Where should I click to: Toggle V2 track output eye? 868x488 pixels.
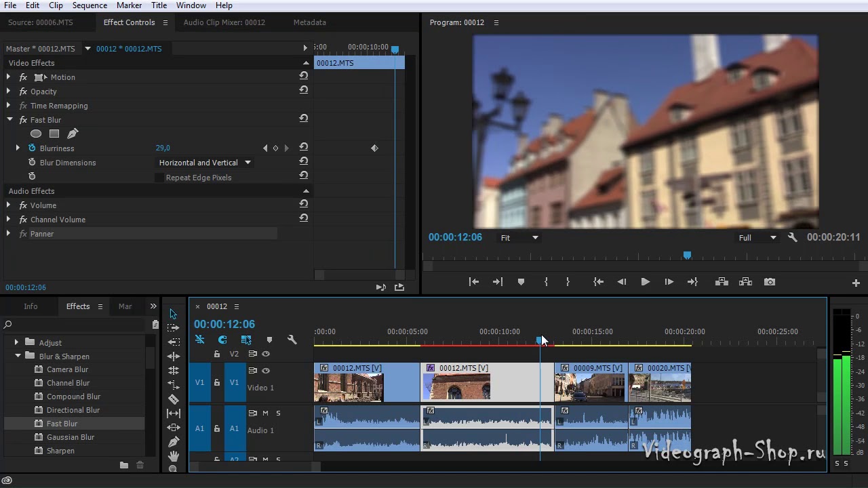click(x=266, y=354)
